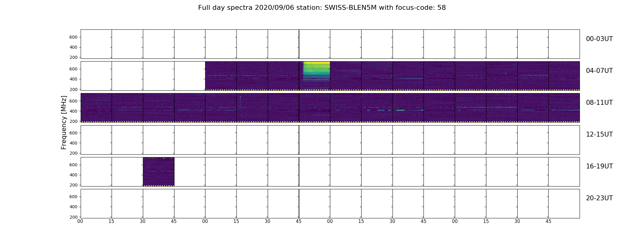The height and width of the screenshot is (245, 644).
Task: Click the '600' tick of the 20-23UT row
Action: point(74,197)
